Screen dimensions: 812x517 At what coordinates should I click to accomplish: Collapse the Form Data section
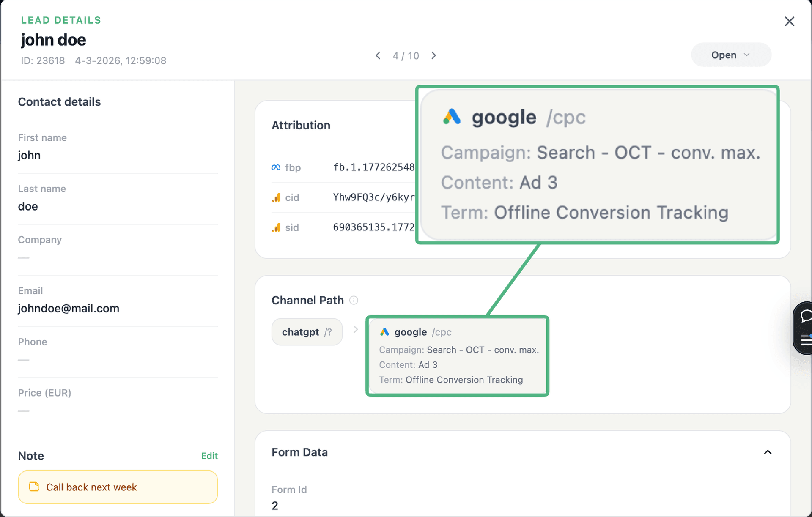(x=768, y=452)
